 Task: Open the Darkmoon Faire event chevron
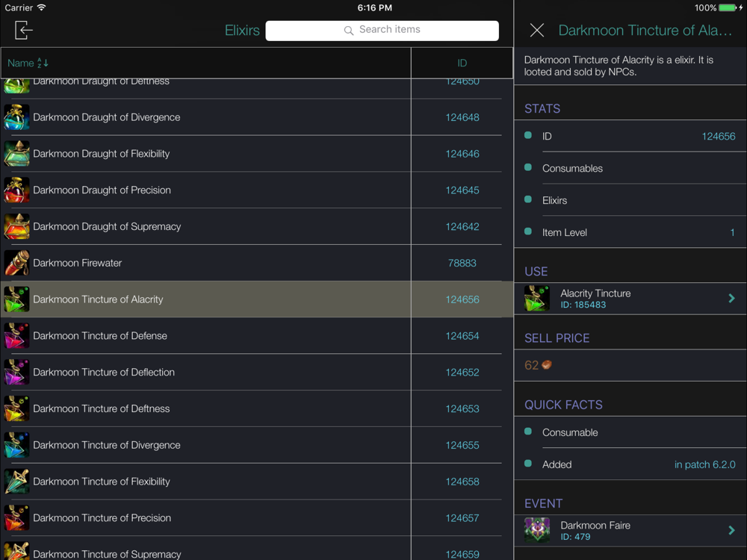732,530
